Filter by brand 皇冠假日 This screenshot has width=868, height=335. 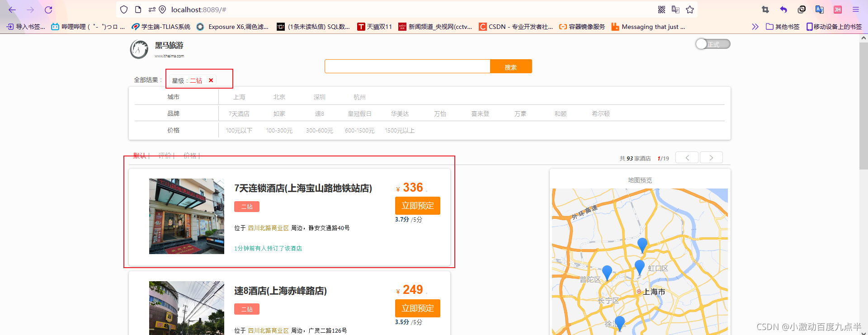pyautogui.click(x=359, y=114)
